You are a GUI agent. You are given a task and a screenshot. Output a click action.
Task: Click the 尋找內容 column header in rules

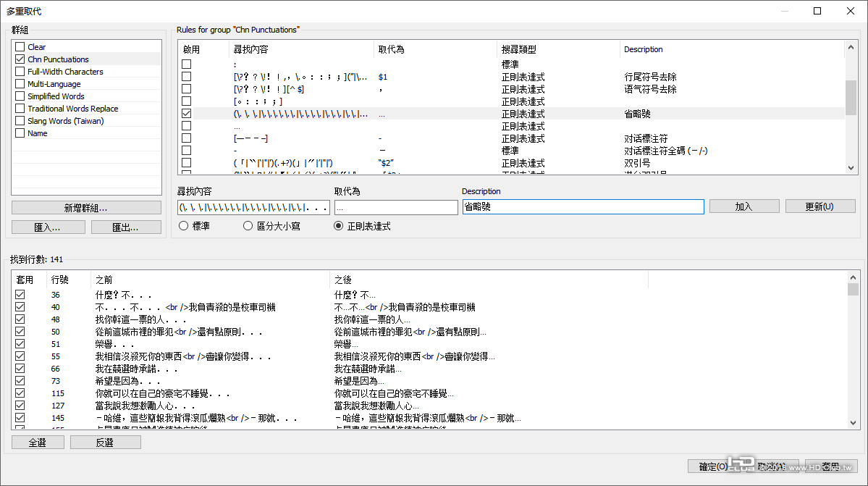301,49
